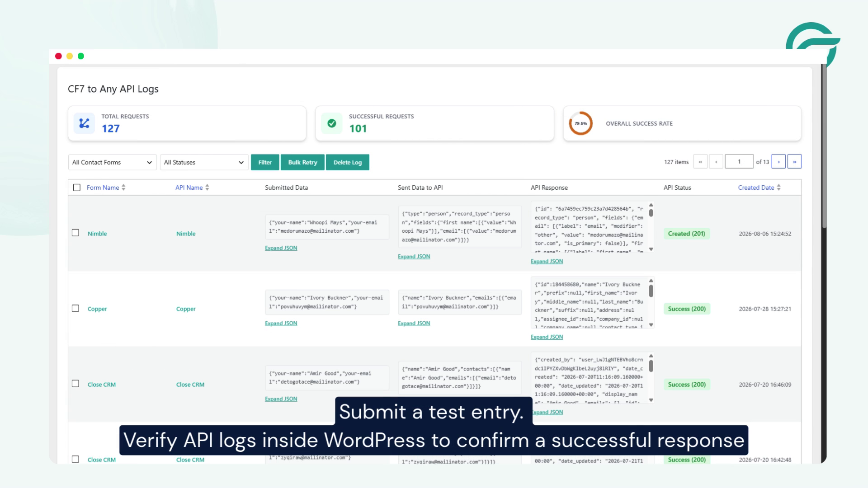Click Success (200) badge dated 16:46:09
Image resolution: width=868 pixels, height=488 pixels.
pos(686,385)
